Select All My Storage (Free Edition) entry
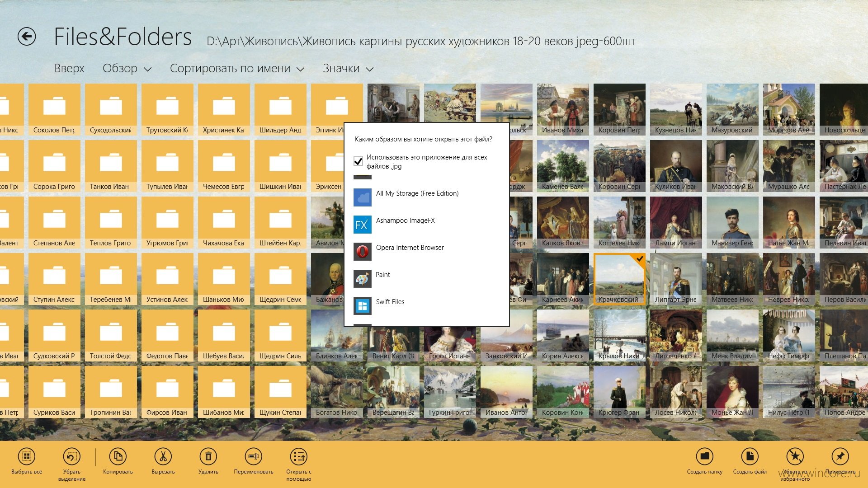 tap(417, 193)
